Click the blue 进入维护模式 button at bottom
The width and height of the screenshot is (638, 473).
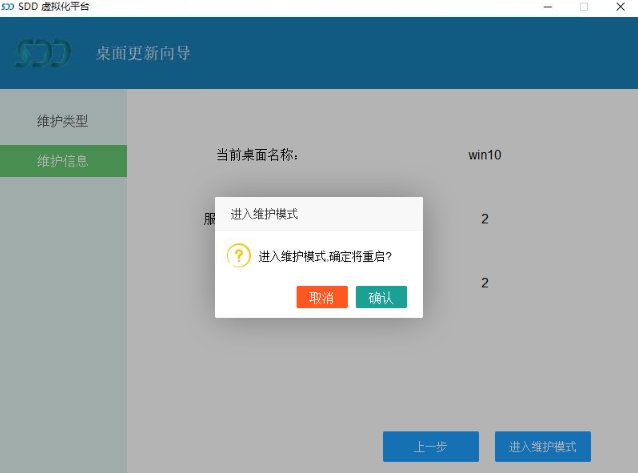pos(543,446)
